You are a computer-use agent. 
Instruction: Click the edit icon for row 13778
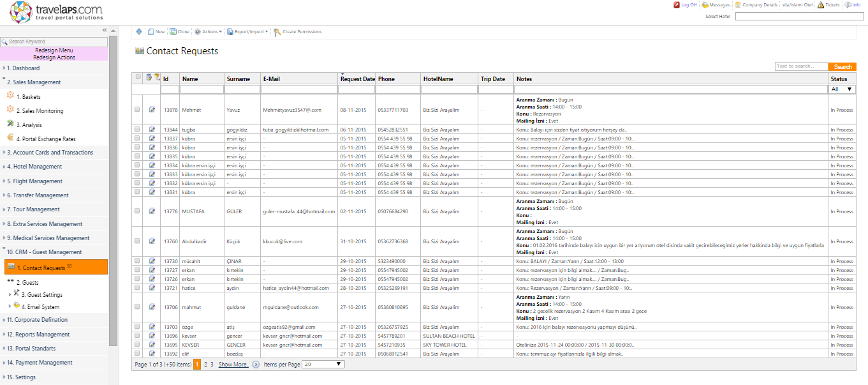click(x=152, y=211)
